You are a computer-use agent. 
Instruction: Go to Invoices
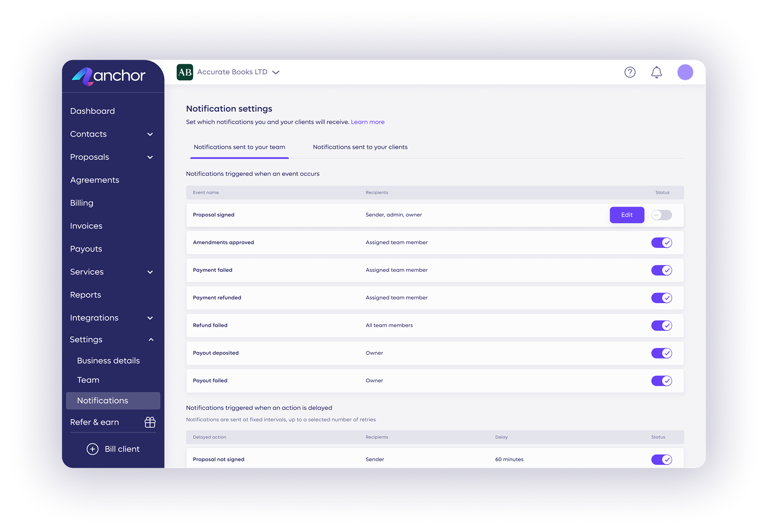pyautogui.click(x=86, y=226)
